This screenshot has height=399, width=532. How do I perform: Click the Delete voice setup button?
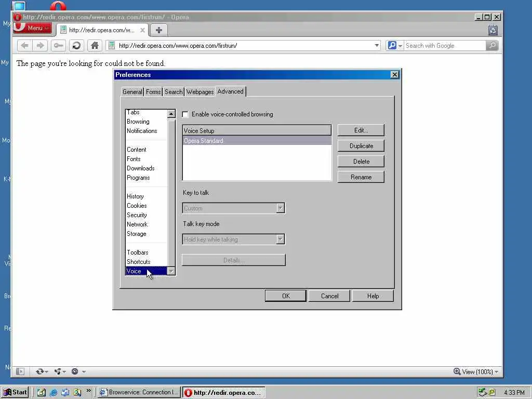[x=361, y=162]
